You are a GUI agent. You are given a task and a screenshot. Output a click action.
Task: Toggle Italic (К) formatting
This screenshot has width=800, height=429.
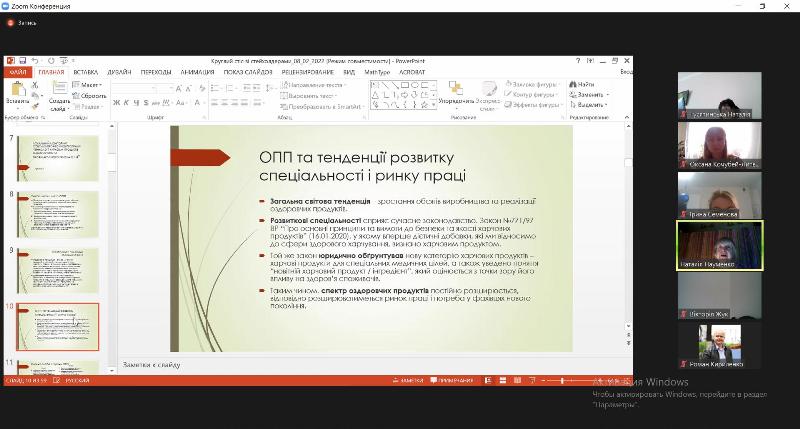point(126,103)
